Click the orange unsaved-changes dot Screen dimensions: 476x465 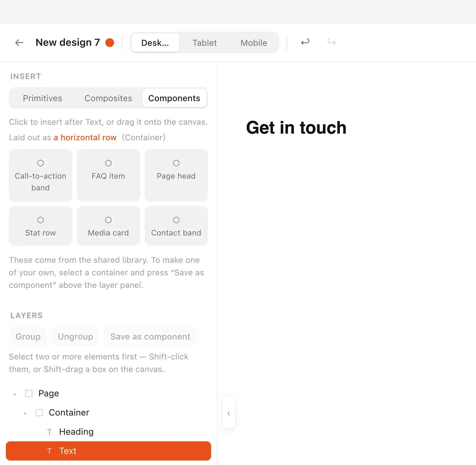110,43
